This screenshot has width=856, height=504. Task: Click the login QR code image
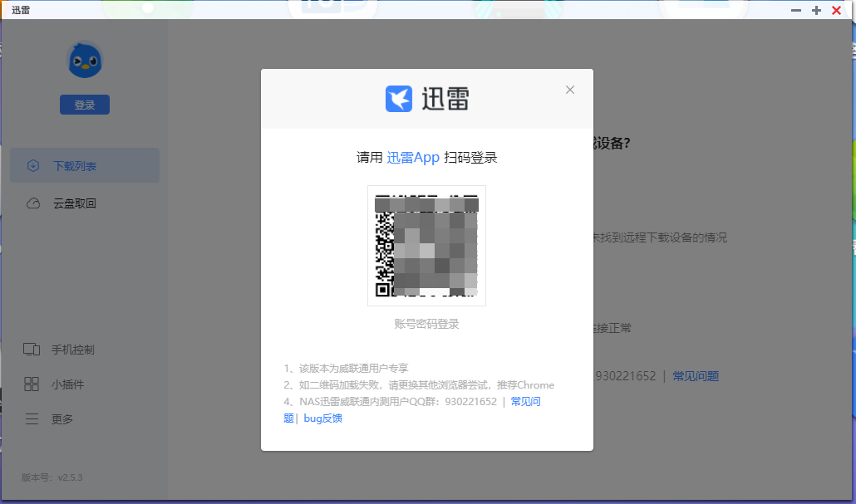coord(426,246)
